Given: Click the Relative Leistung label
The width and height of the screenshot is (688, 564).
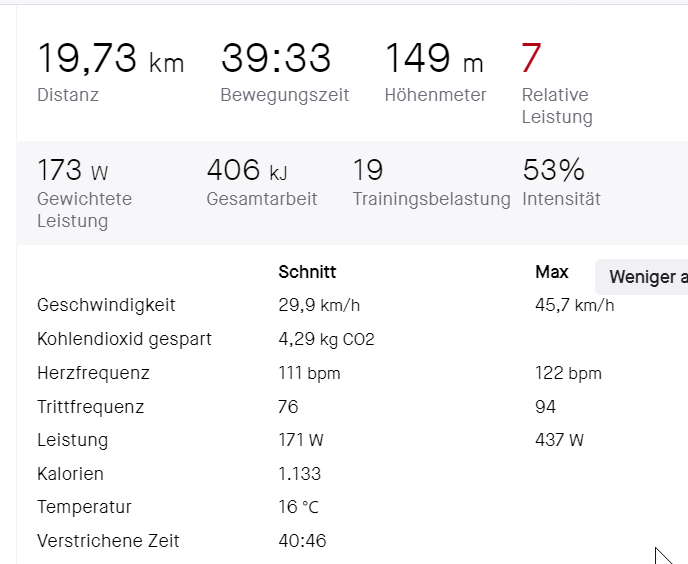Looking at the screenshot, I should (x=555, y=106).
